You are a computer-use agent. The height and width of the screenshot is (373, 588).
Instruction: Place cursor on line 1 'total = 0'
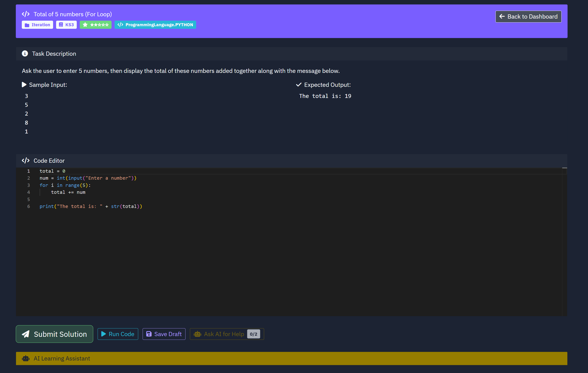(52, 171)
